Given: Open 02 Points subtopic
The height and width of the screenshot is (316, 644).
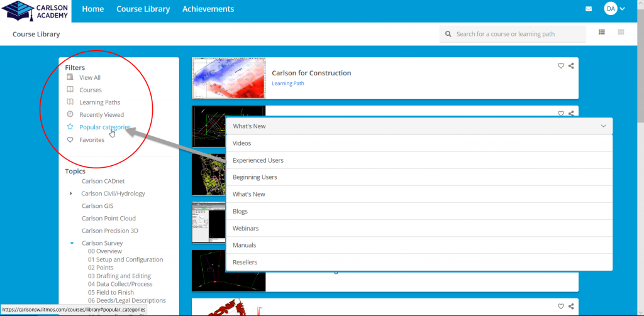Looking at the screenshot, I should click(101, 268).
